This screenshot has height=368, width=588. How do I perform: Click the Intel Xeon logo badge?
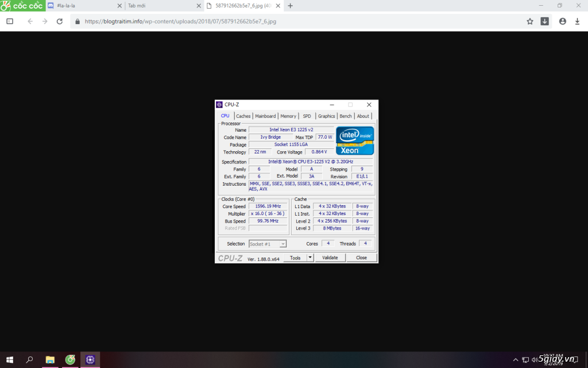355,141
